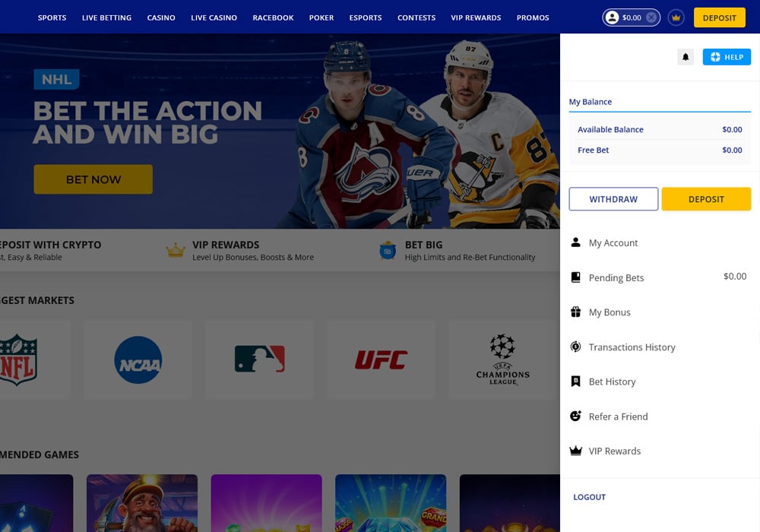This screenshot has height=532, width=760.
Task: Click Deposit in the account panel
Action: coord(706,199)
